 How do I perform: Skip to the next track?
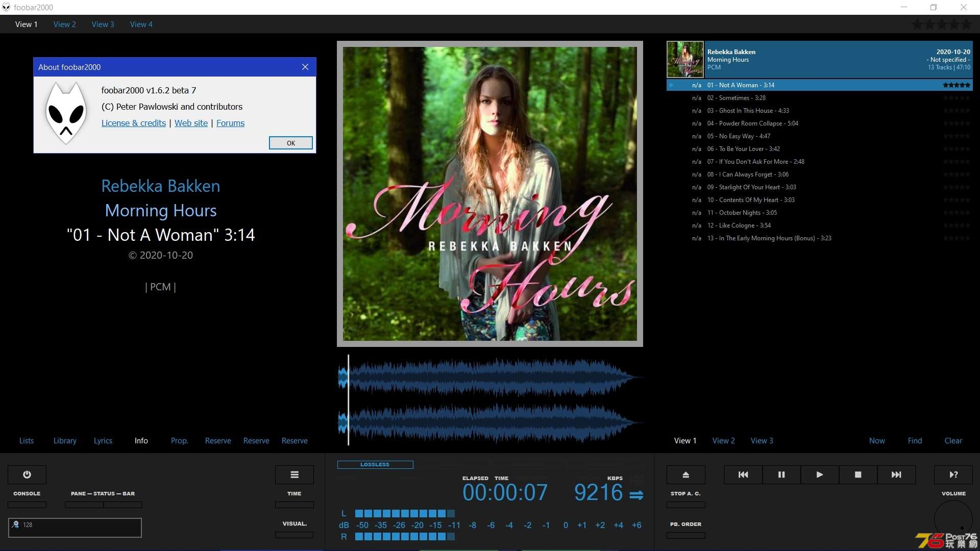coord(896,474)
